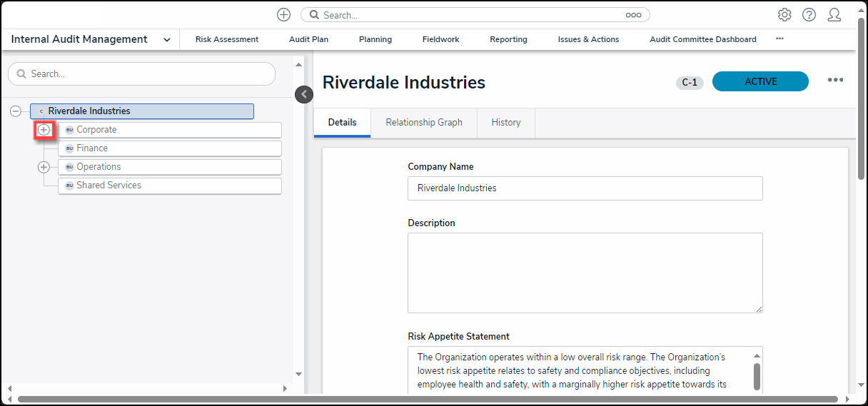Click the plus create-new icon at top
868x406 pixels.
[x=283, y=15]
